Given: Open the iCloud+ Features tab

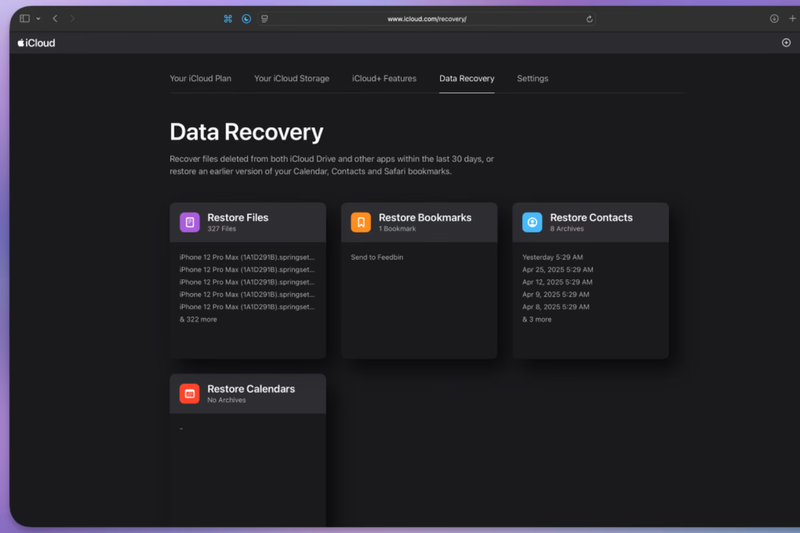Looking at the screenshot, I should click(x=384, y=79).
